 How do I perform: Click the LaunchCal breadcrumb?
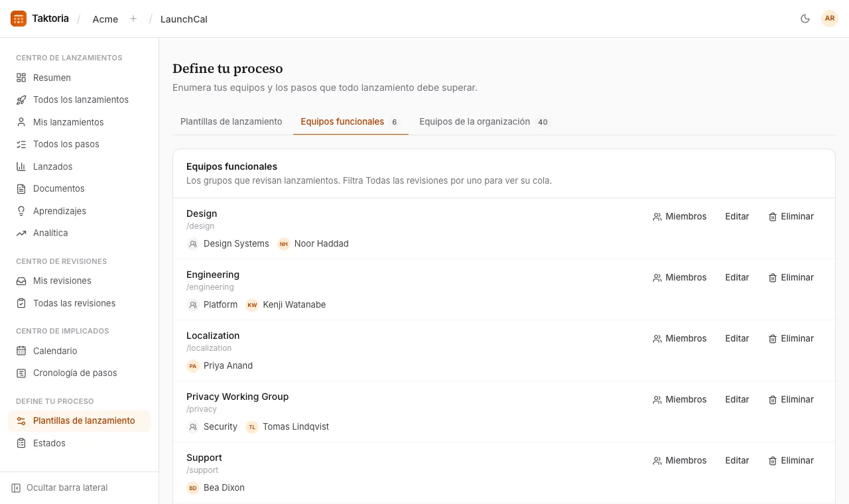[x=184, y=19]
